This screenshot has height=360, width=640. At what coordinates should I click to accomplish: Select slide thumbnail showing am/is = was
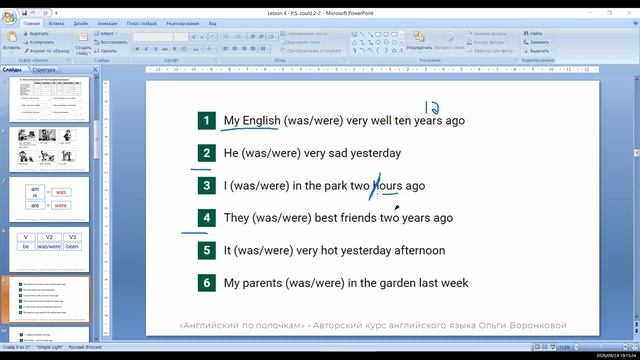tap(49, 199)
